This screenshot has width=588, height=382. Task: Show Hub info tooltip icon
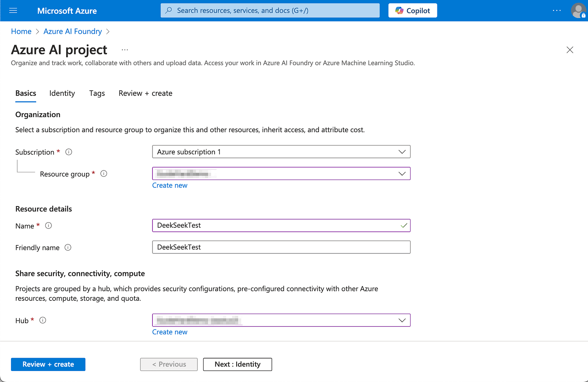43,320
